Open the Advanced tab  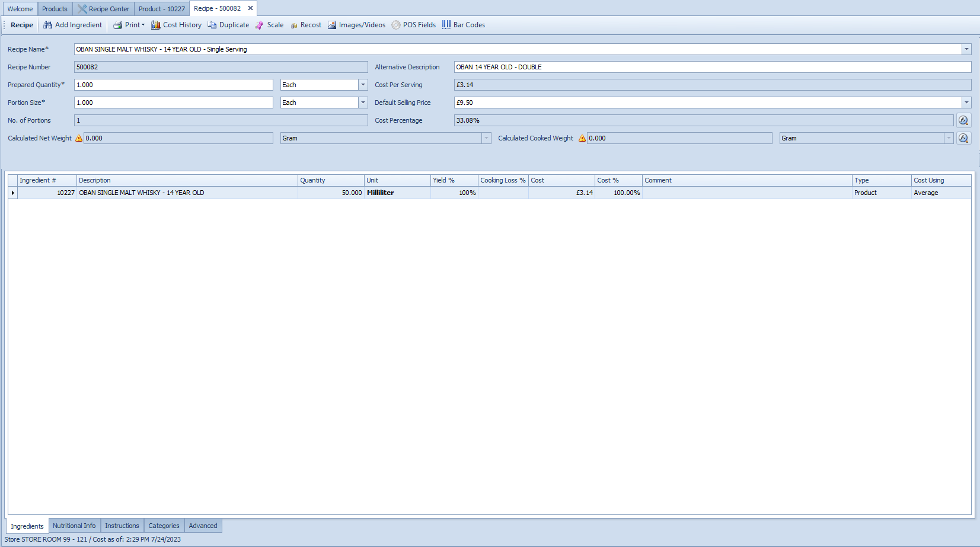tap(203, 526)
